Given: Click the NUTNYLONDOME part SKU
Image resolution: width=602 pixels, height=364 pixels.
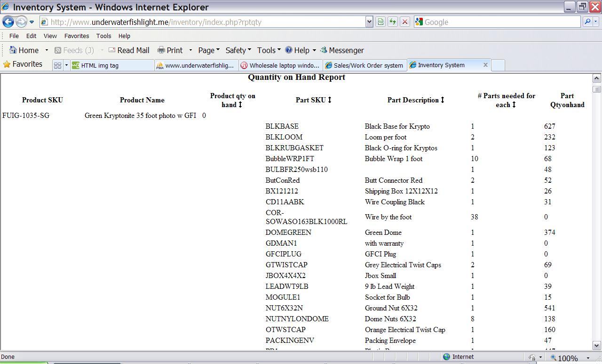Looking at the screenshot, I should pos(297,319).
